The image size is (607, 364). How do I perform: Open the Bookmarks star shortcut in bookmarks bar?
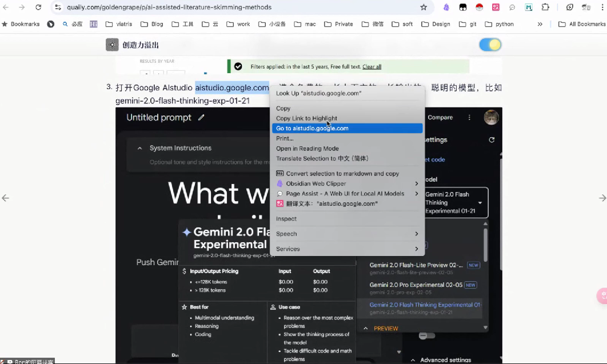[21, 24]
